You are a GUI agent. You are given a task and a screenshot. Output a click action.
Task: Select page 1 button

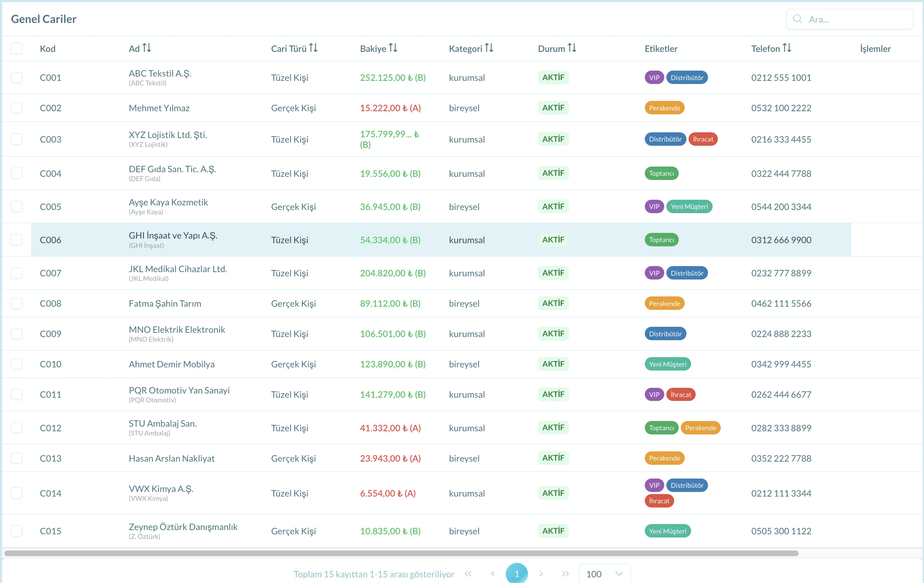point(516,573)
